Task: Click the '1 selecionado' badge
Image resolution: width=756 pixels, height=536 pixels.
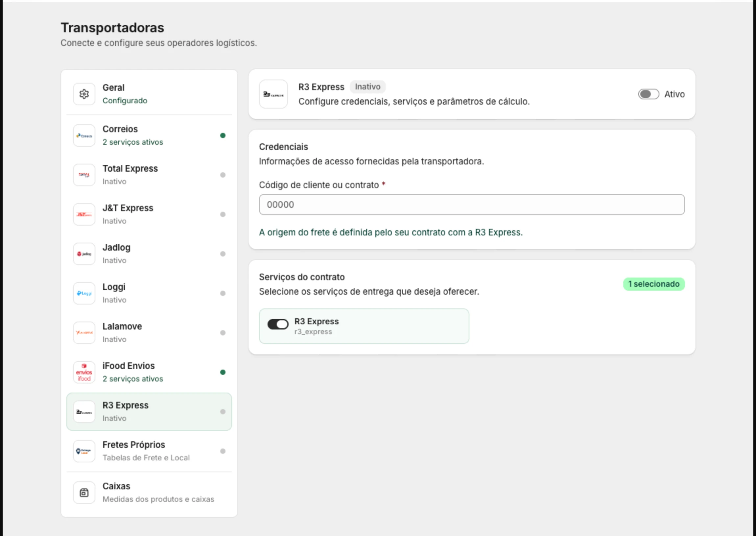Action: coord(654,284)
